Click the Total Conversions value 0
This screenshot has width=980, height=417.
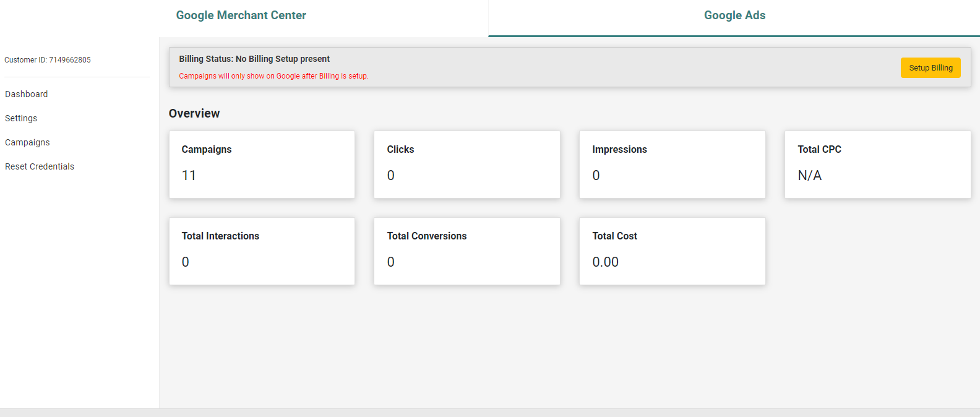click(x=390, y=262)
